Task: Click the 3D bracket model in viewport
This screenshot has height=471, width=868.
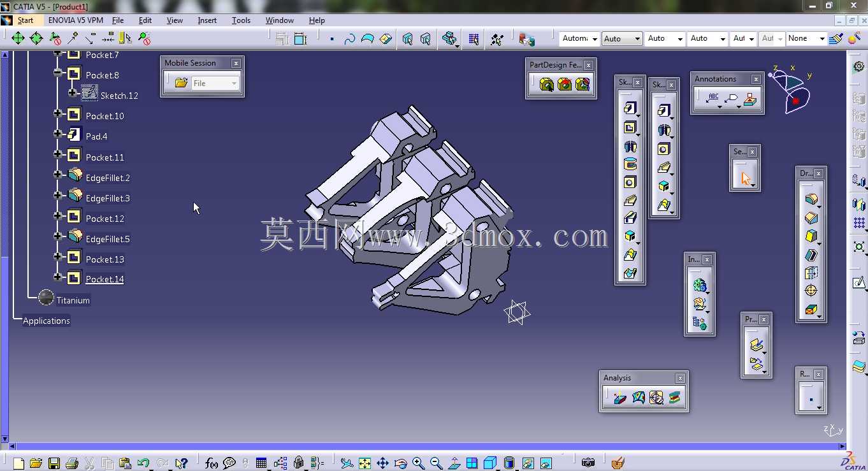Action: (408, 210)
